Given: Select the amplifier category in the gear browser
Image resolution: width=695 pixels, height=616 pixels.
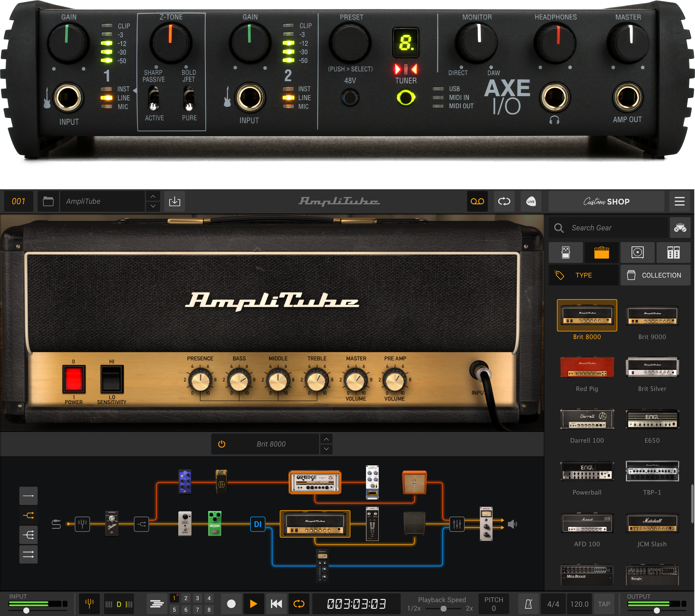Looking at the screenshot, I should pyautogui.click(x=601, y=252).
